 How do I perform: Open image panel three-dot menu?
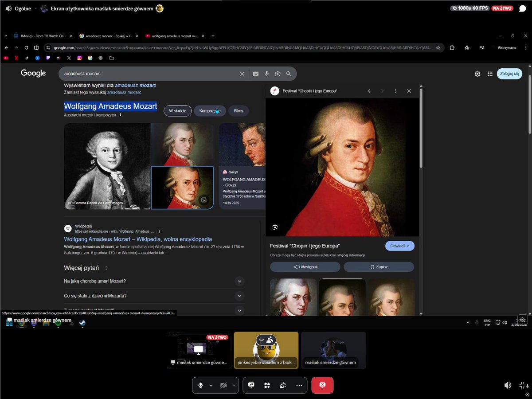pos(395,91)
